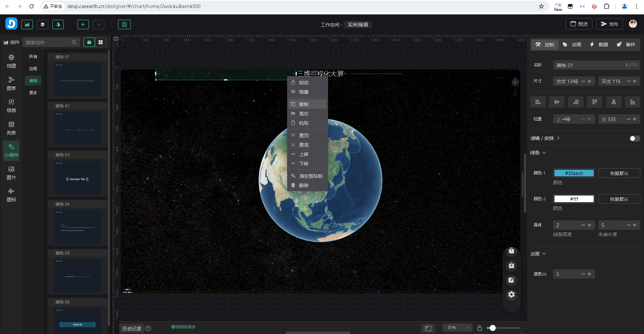The image size is (644, 334).
Task: Toggle the 滤镜 / 变换 switch
Action: (x=634, y=138)
